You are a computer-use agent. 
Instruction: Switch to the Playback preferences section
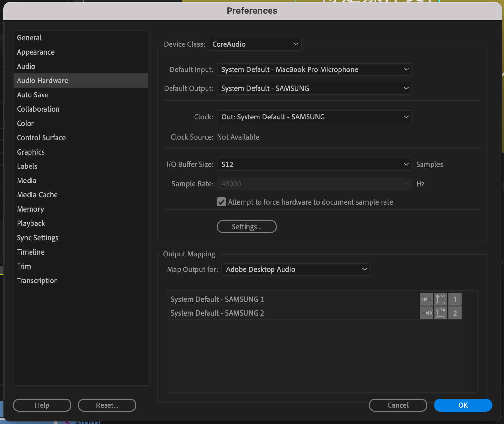[x=31, y=223]
